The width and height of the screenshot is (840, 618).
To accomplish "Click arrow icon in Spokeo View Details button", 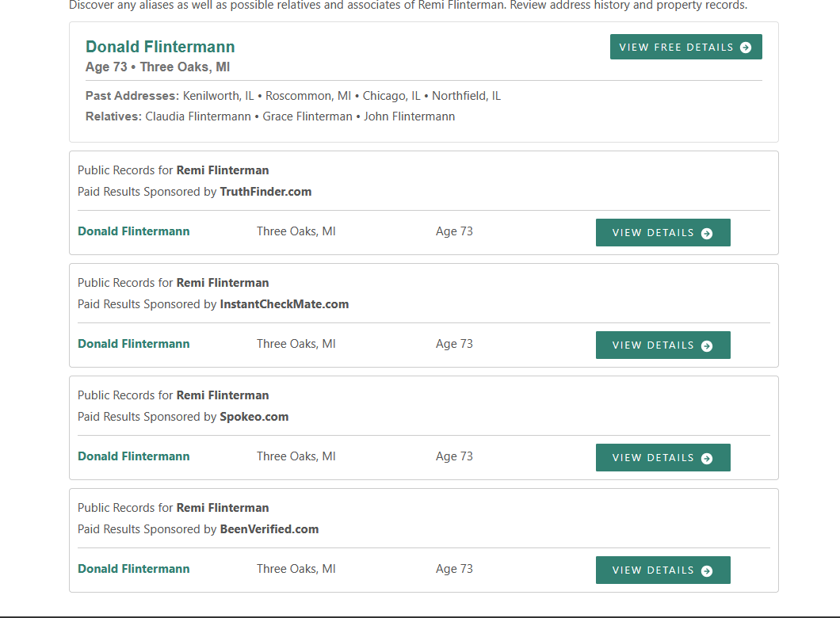I will 707,458.
